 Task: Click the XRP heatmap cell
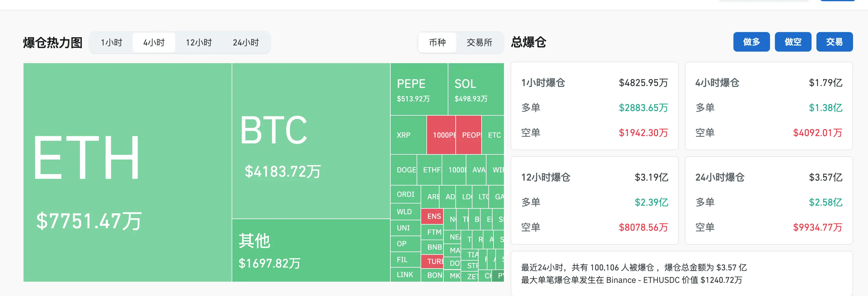click(408, 135)
